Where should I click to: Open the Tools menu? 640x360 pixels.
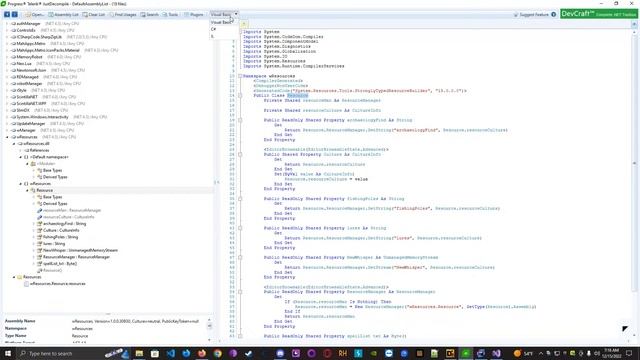coord(170,14)
